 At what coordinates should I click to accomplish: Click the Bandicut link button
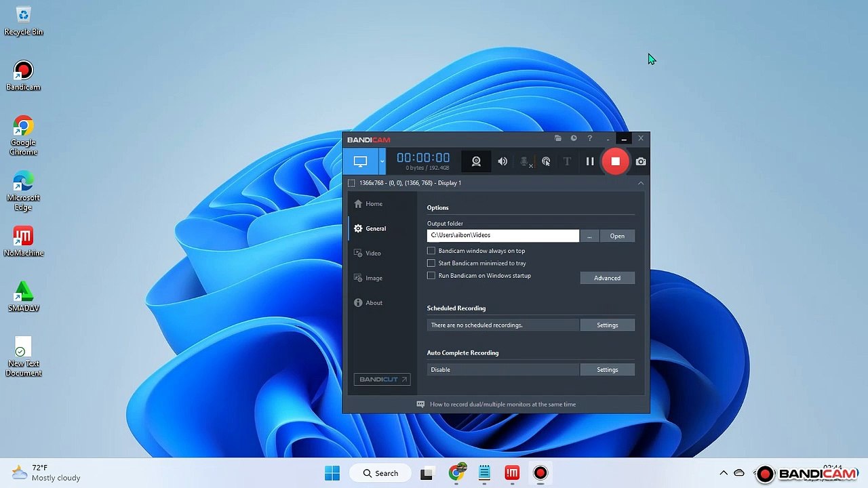382,380
